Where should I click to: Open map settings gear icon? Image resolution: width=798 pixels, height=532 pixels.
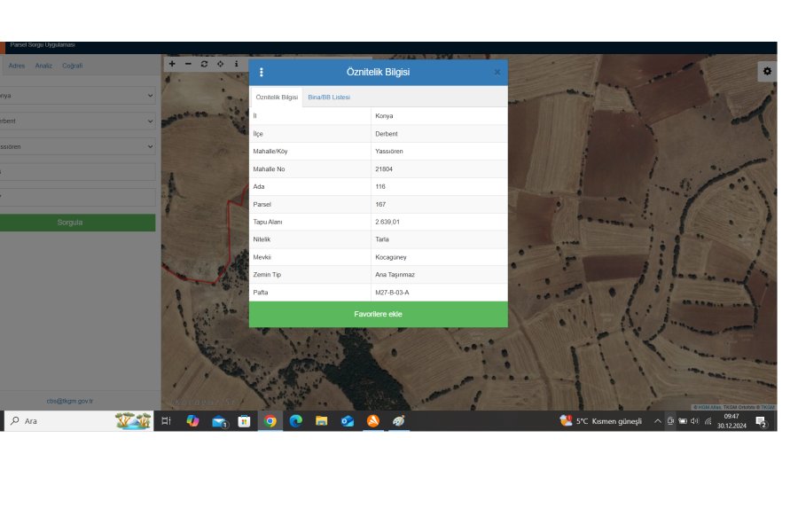(767, 71)
